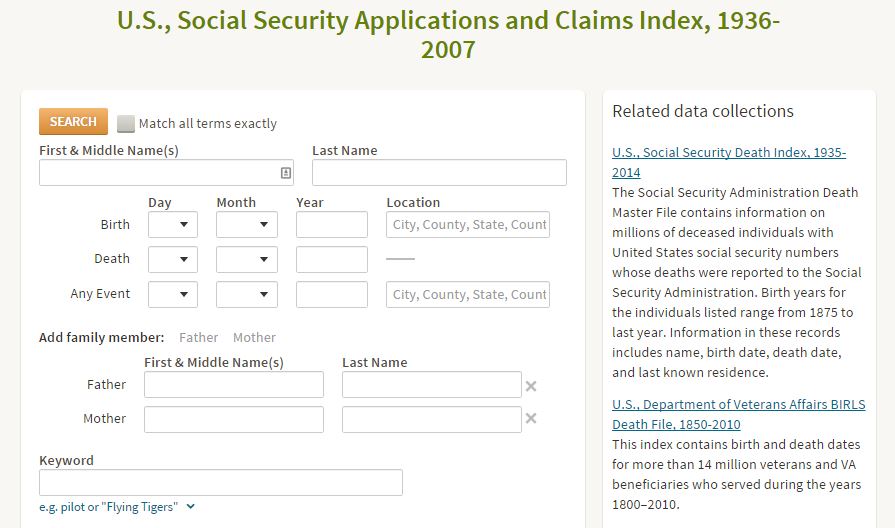The height and width of the screenshot is (528, 895).
Task: Open the Any Event Day dropdown
Action: pos(172,295)
